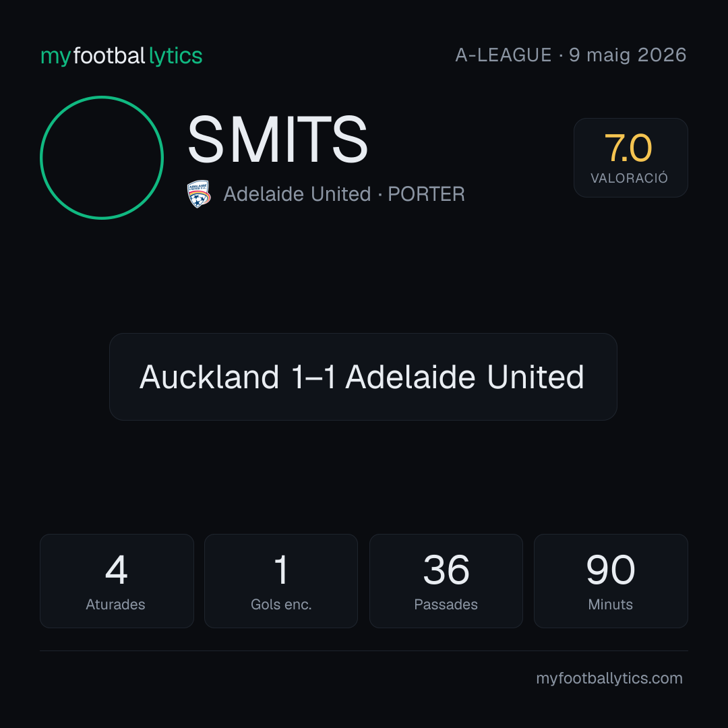Select the 36 Passades stat card
Viewport: 728px width, 728px height.
pyautogui.click(x=446, y=581)
